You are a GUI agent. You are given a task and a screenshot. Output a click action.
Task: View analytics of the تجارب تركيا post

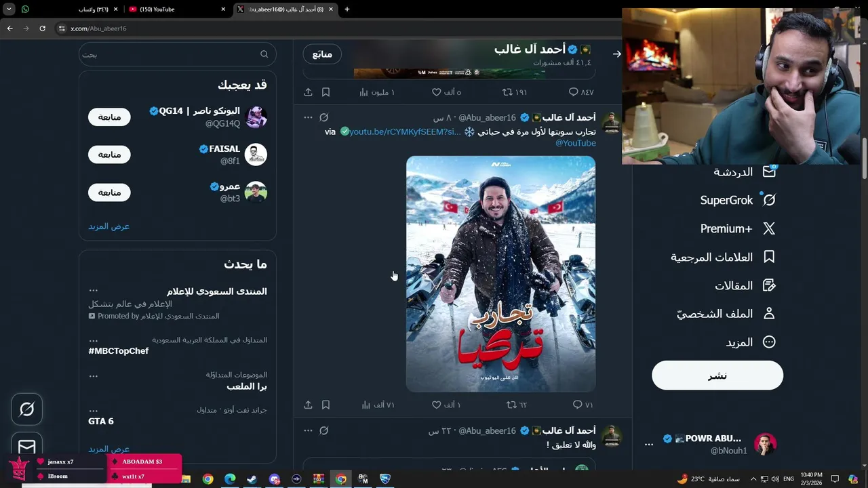coord(366,405)
